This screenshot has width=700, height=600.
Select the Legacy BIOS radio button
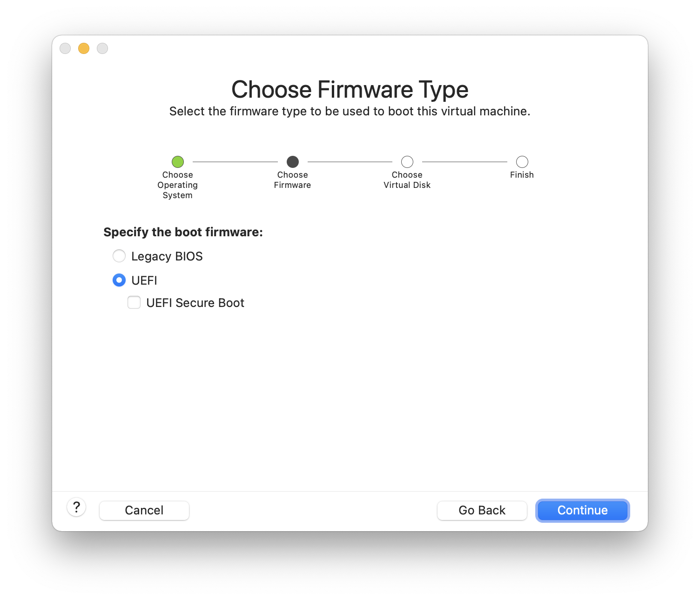(119, 256)
